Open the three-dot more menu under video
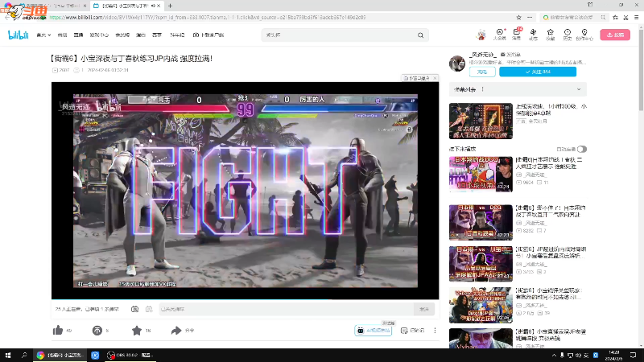Screen dimensions: 644x362 (435, 331)
